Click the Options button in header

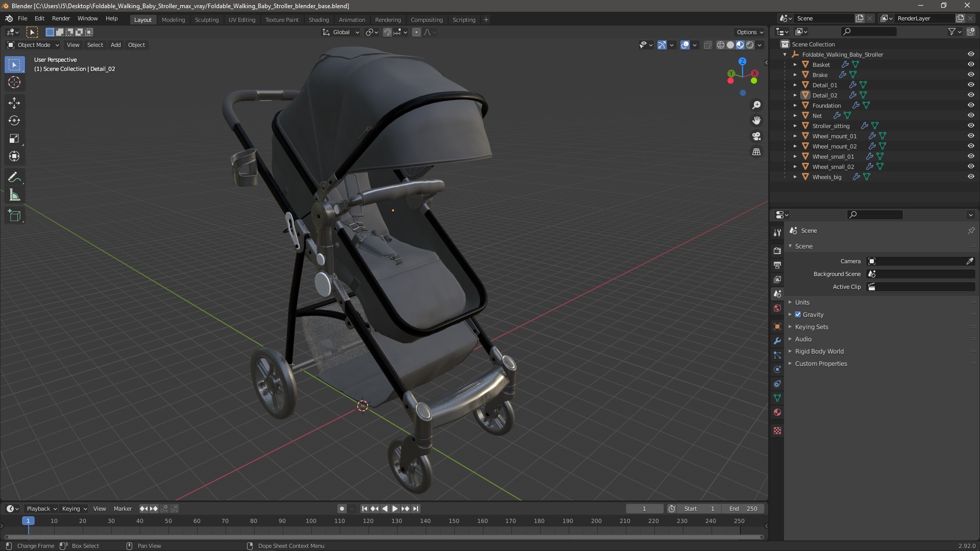coord(749,32)
